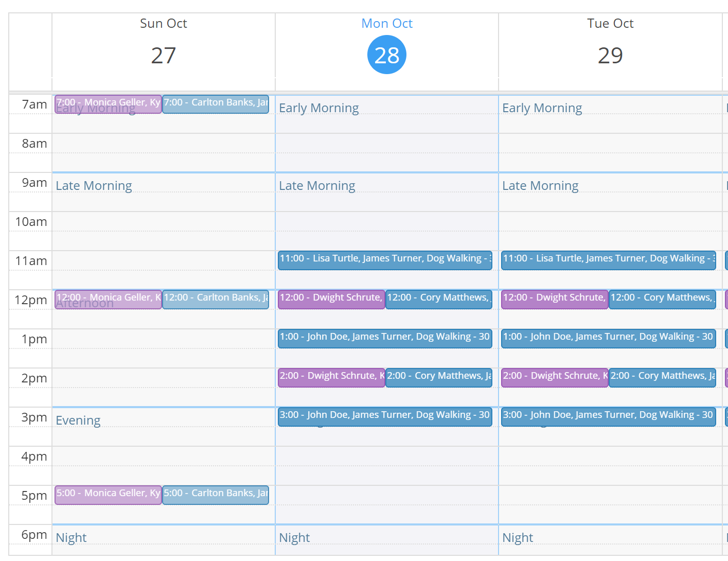Image resolution: width=728 pixels, height=561 pixels.
Task: Click the 2pm time axis label
Action: pyautogui.click(x=34, y=378)
